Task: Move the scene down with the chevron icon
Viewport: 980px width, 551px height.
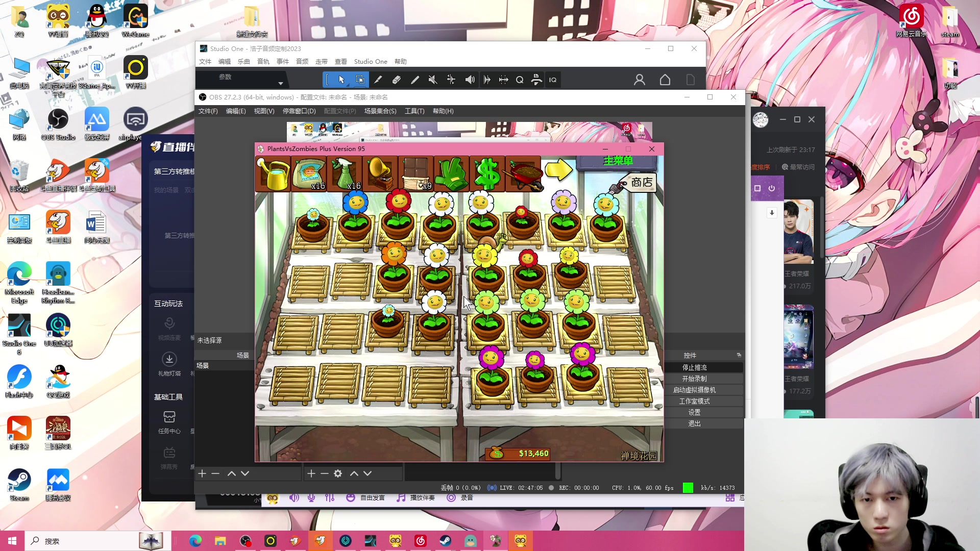Action: tap(245, 473)
